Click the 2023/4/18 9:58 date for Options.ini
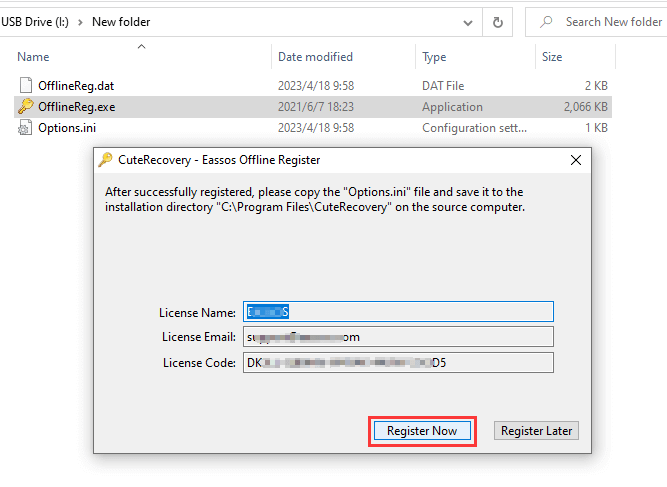Viewport: 667px width, 487px height. [316, 128]
